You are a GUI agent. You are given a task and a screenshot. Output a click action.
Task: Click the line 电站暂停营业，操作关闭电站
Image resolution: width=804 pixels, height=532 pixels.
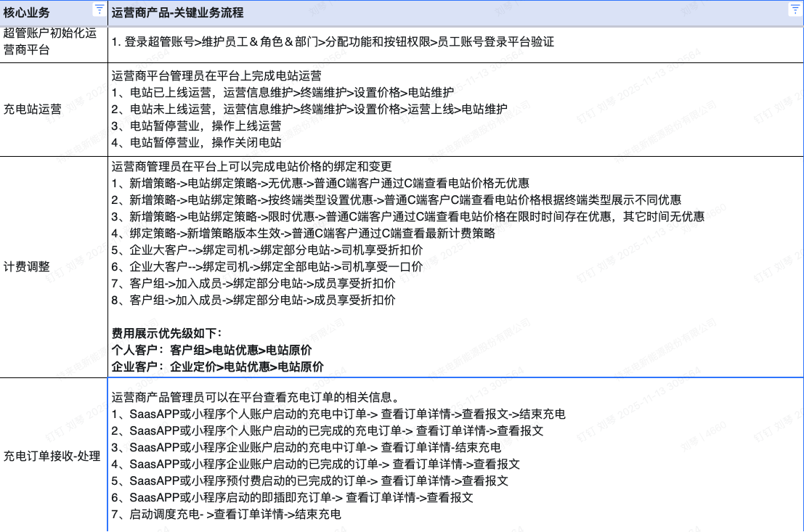pyautogui.click(x=196, y=142)
